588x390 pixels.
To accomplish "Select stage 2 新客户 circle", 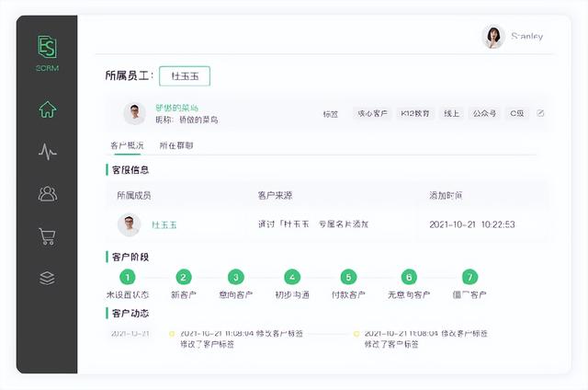I will 184,277.
